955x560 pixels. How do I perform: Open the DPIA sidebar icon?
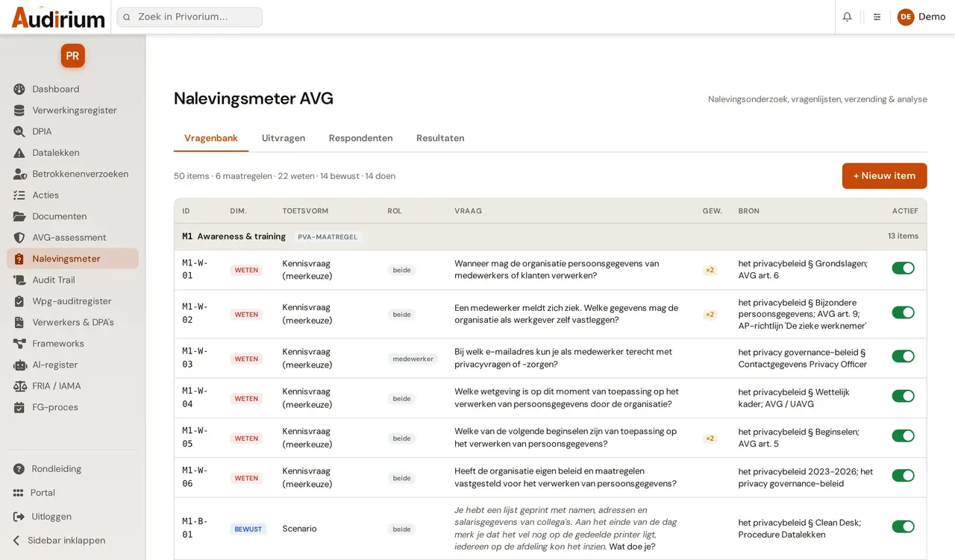tap(19, 132)
